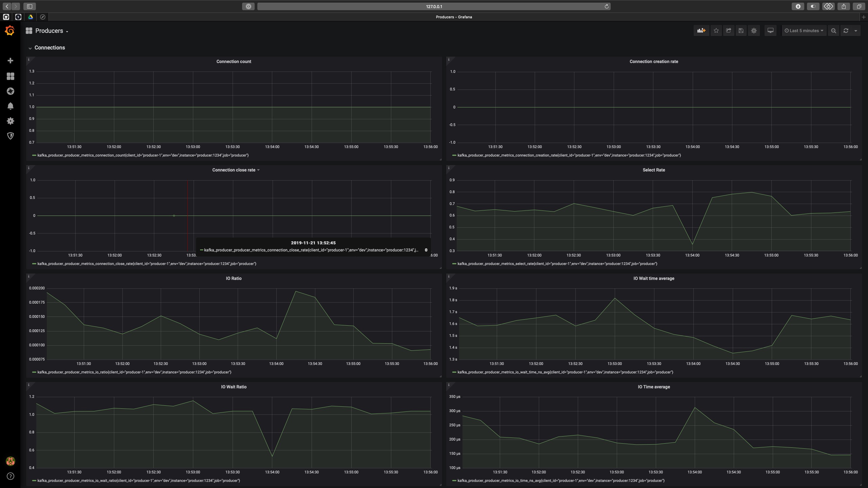Open Alerting bell icon in sidebar
This screenshot has width=868, height=488.
(x=10, y=106)
